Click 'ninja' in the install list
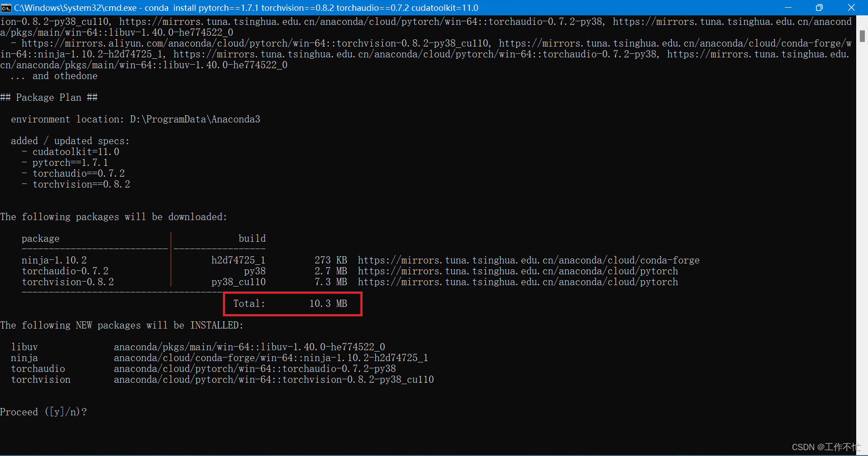This screenshot has height=456, width=868. pyautogui.click(x=24, y=358)
